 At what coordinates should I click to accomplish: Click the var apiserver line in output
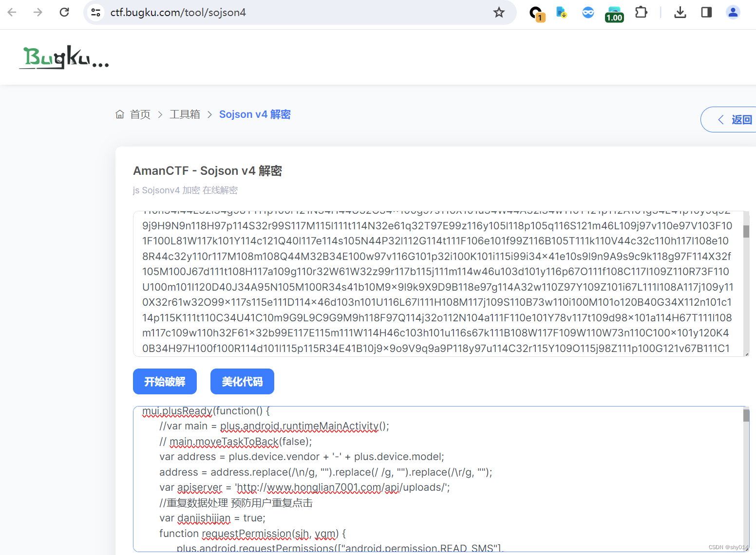point(304,487)
